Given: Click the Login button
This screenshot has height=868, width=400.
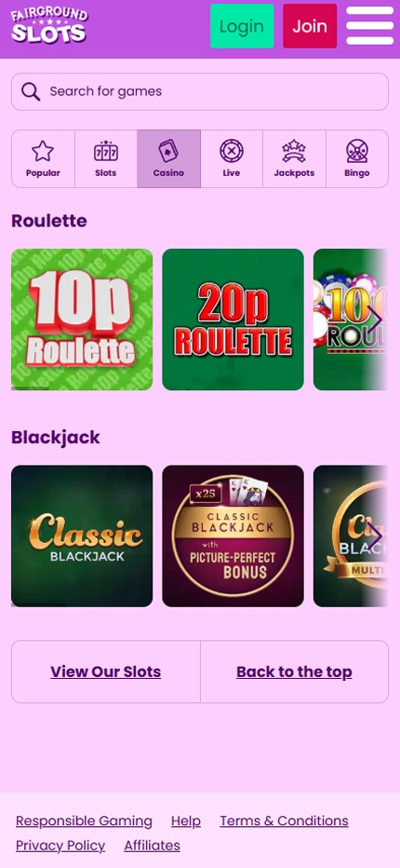Looking at the screenshot, I should pyautogui.click(x=242, y=26).
